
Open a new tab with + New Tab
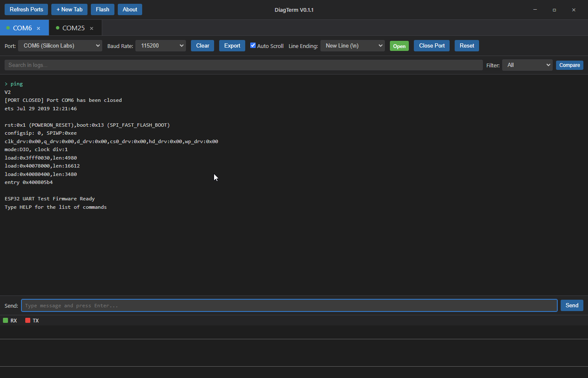coord(69,9)
